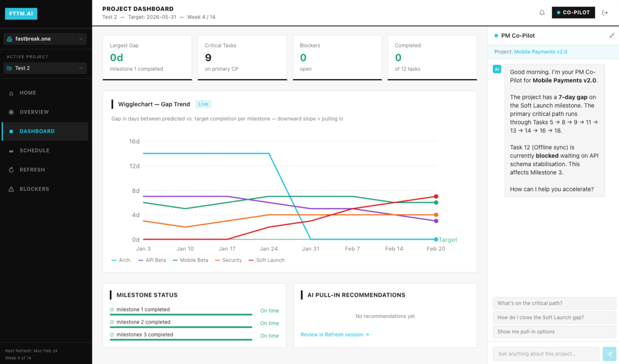The image size is (619, 364).
Task: Expand the Test 2 active project dropdown
Action: (x=45, y=68)
